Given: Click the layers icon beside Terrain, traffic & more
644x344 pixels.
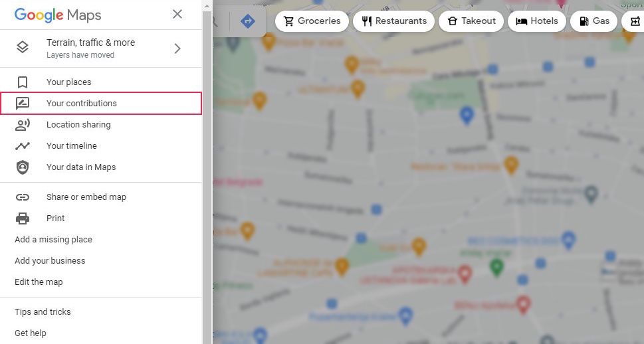Looking at the screenshot, I should 23,47.
